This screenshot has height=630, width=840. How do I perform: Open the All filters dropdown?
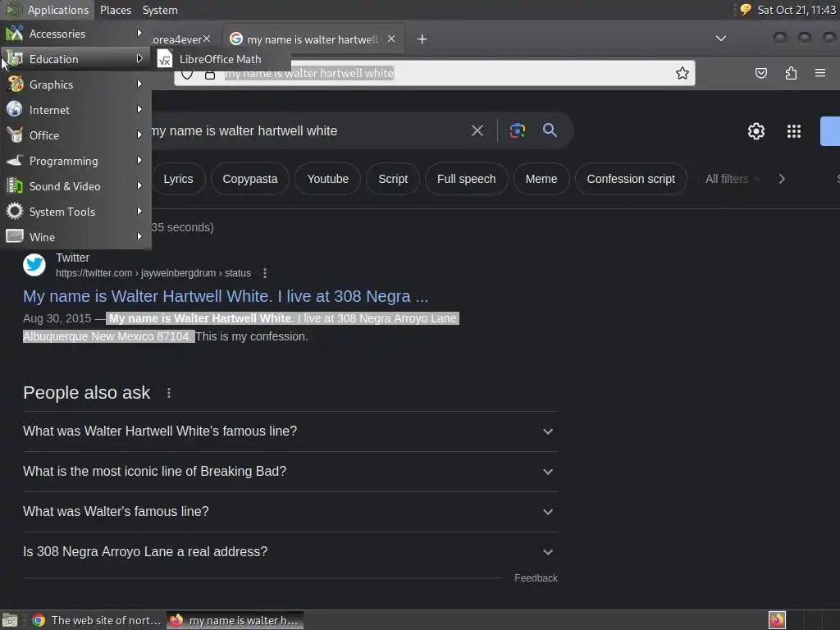(732, 179)
